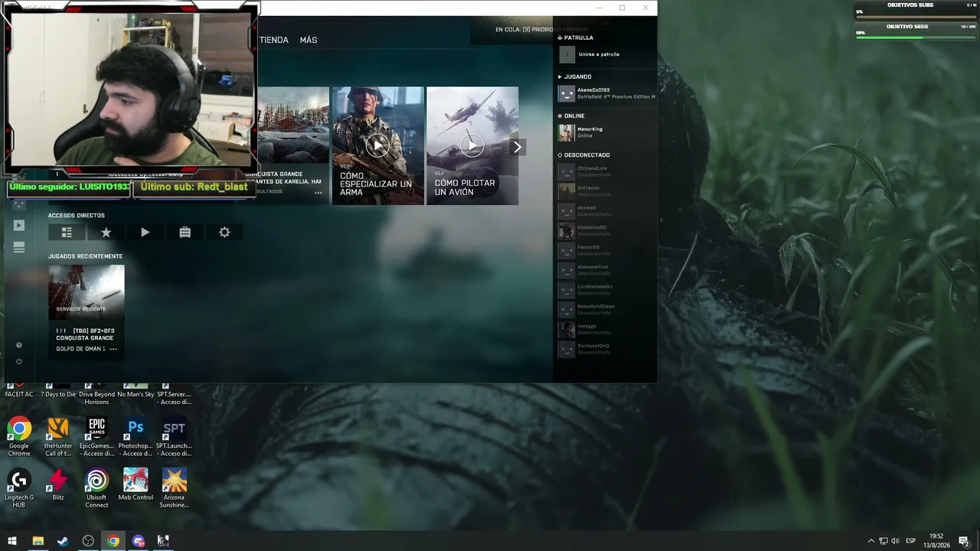Select offline friend DrFranch
The width and height of the screenshot is (980, 551).
[x=605, y=191]
